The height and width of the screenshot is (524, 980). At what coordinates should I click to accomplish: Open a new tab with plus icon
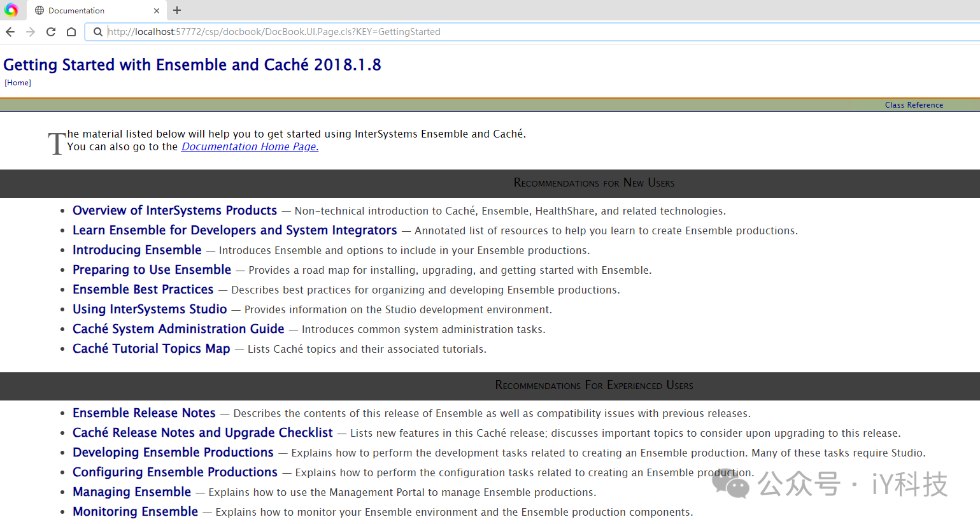pyautogui.click(x=177, y=10)
